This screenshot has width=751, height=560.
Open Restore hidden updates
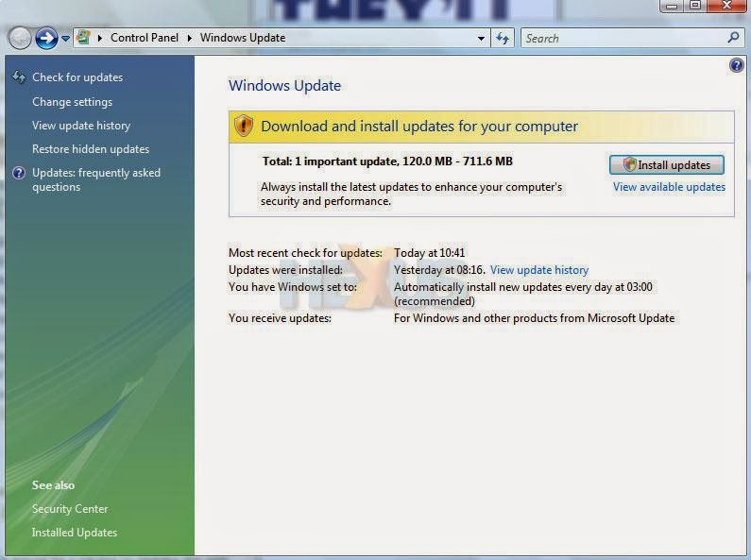[91, 149]
